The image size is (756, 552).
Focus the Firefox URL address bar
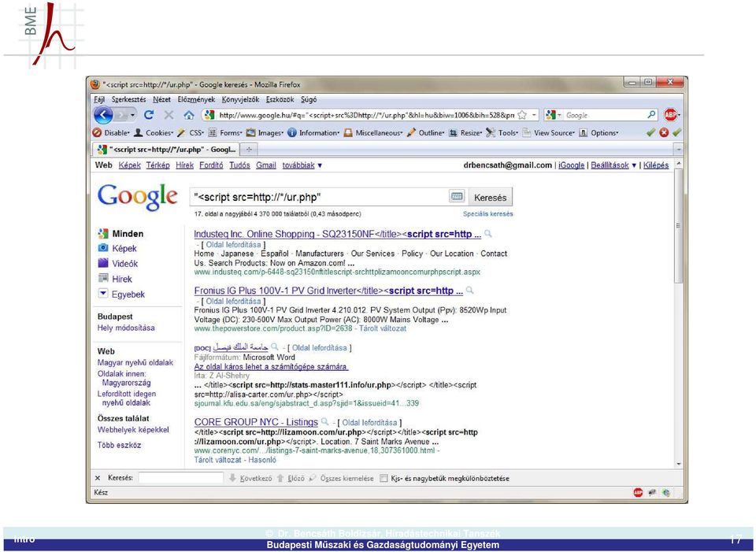[x=366, y=115]
